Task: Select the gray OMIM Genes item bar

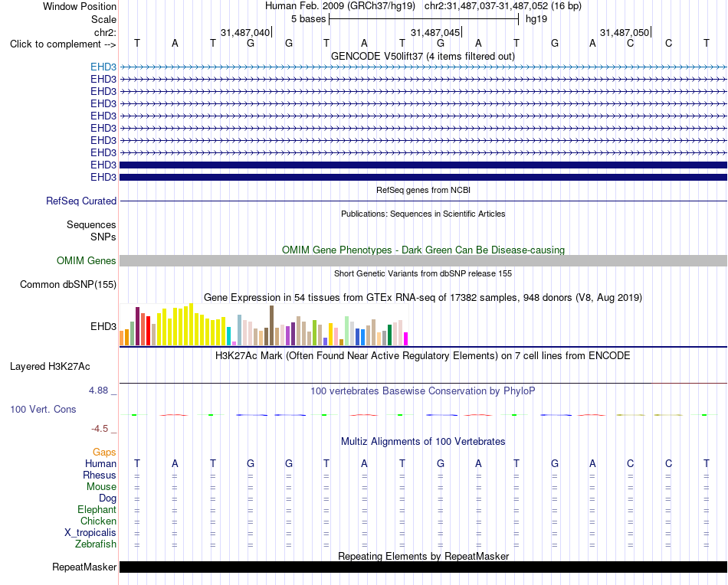Action: coord(423,260)
